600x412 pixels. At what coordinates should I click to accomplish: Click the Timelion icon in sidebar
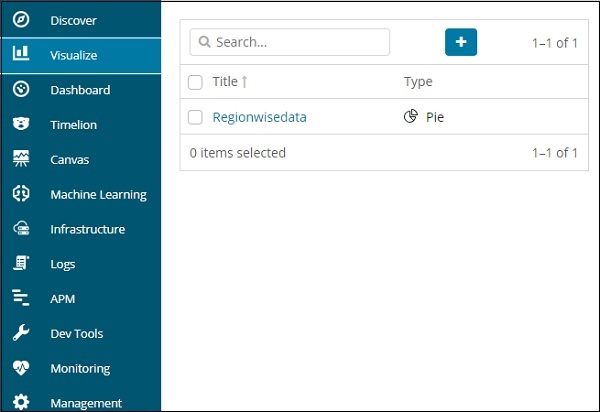click(21, 125)
